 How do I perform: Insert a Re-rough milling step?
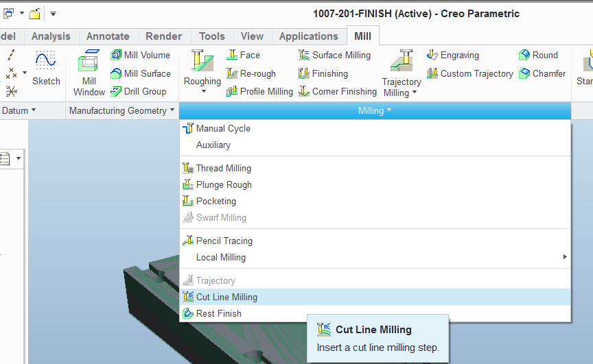pos(251,73)
